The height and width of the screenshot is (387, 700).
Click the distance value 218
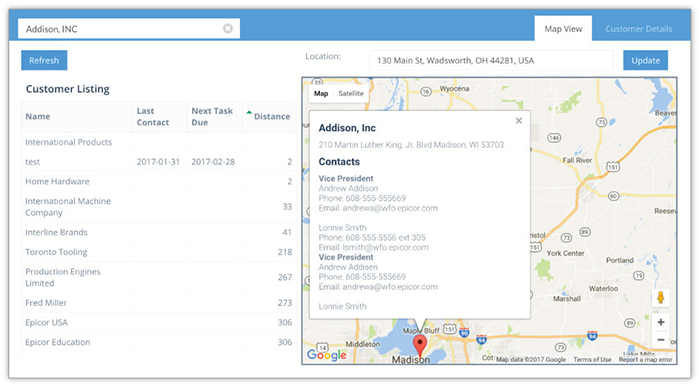285,252
